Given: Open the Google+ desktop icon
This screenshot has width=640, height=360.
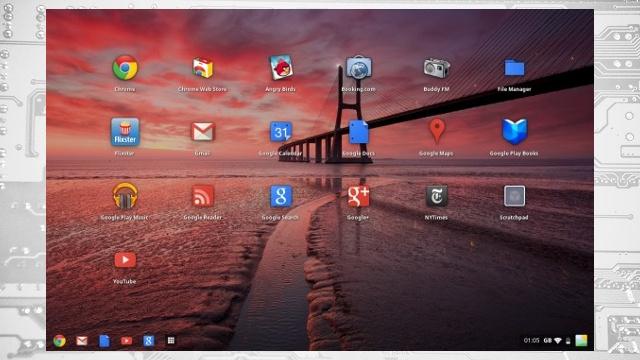Looking at the screenshot, I should [358, 196].
